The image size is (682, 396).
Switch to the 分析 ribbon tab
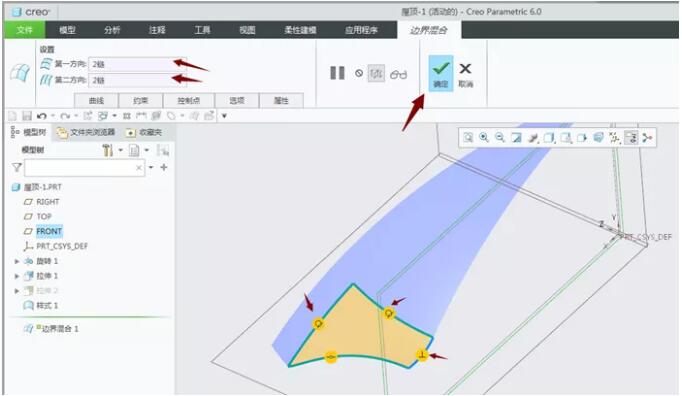112,30
